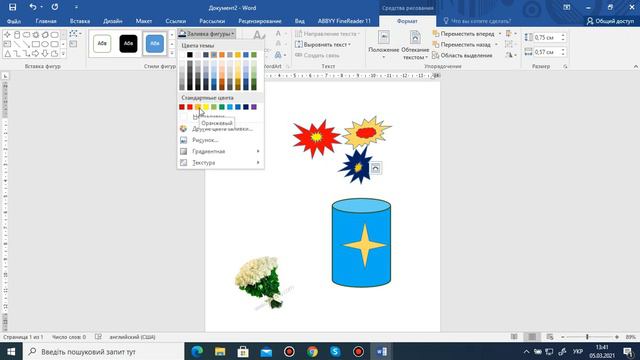Expand the shapes gallery More arrow
This screenshot has height=360, width=640.
pyautogui.click(x=63, y=53)
